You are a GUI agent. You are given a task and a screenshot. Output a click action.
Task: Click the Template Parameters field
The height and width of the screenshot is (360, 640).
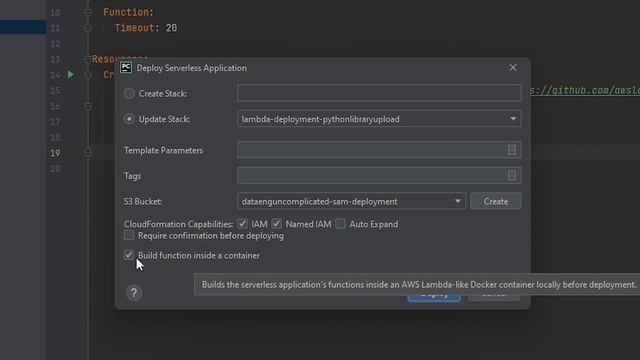[379, 150]
